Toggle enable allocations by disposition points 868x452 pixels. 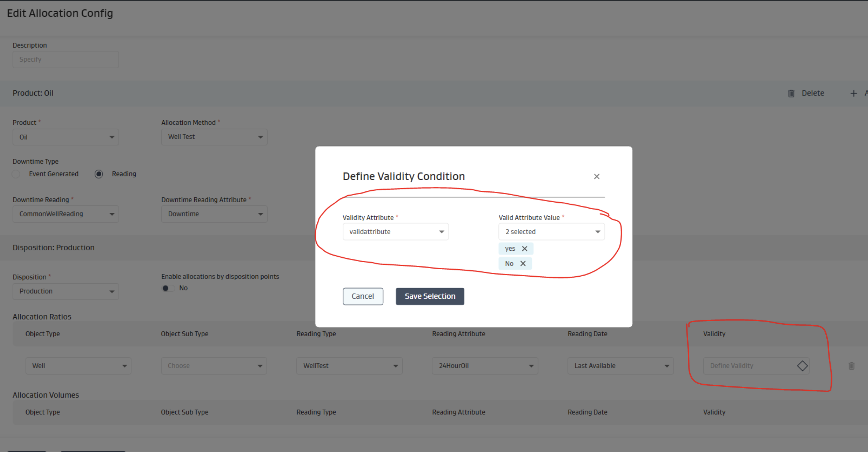pos(168,288)
